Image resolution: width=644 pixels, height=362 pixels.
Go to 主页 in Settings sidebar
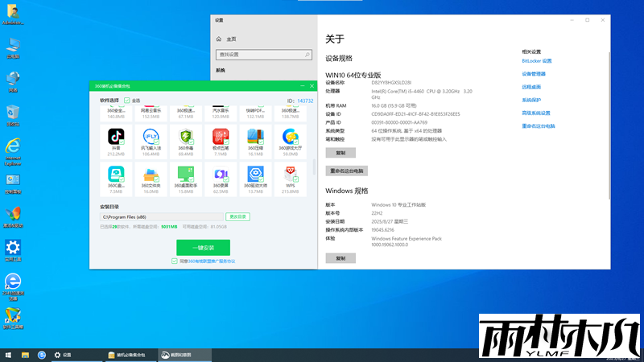[x=231, y=39]
